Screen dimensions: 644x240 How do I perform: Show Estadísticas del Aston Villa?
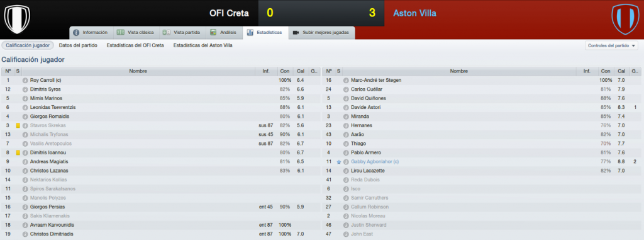[203, 46]
